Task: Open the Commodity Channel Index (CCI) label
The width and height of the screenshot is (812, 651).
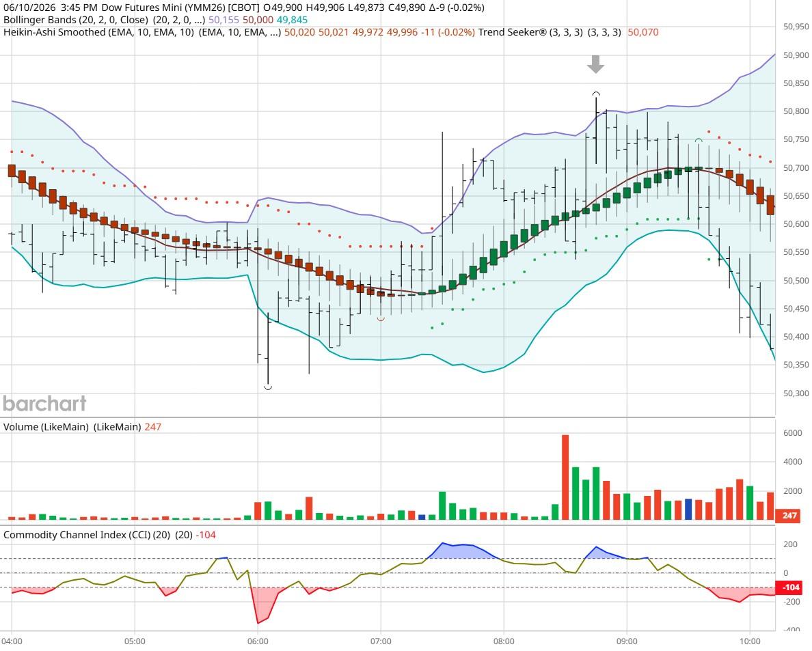Action: [87, 535]
